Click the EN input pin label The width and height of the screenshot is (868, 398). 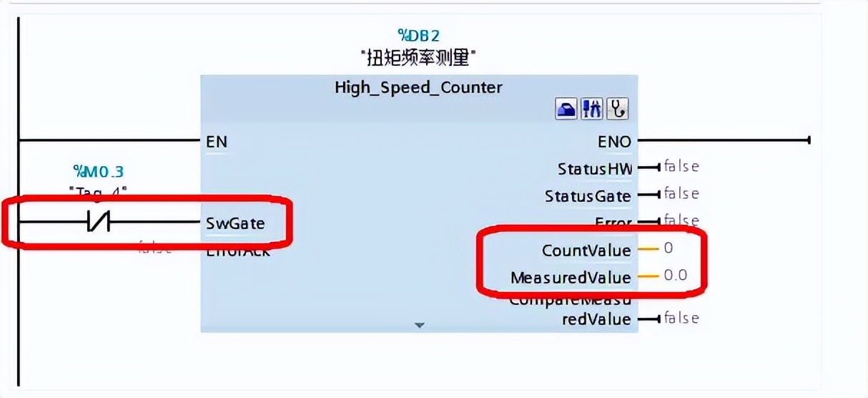point(217,142)
